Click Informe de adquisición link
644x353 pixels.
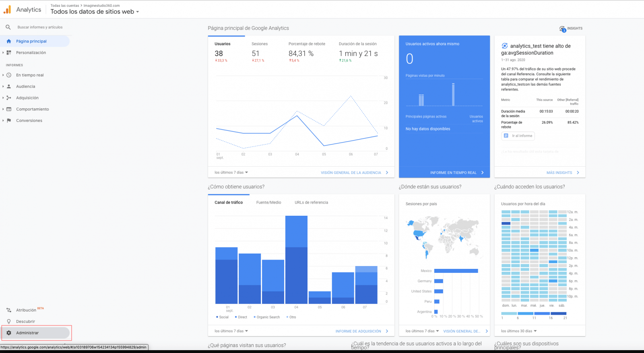(x=358, y=331)
